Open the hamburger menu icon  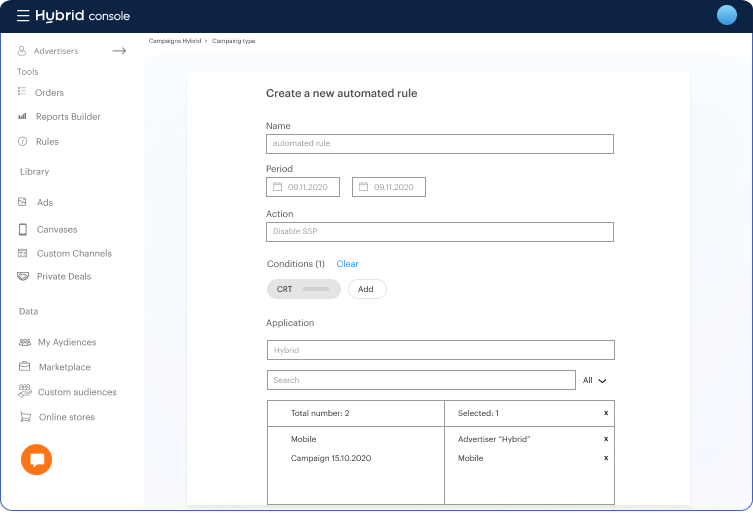(x=23, y=15)
